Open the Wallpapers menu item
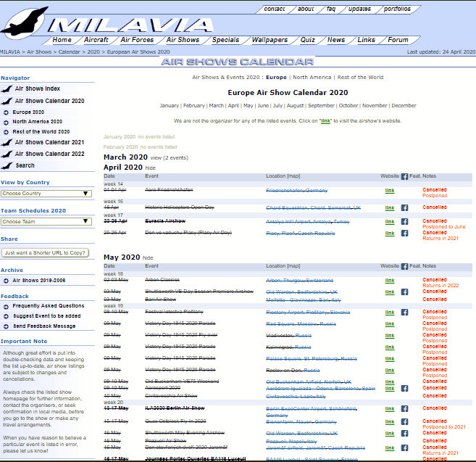The height and width of the screenshot is (462, 476). pos(270,40)
